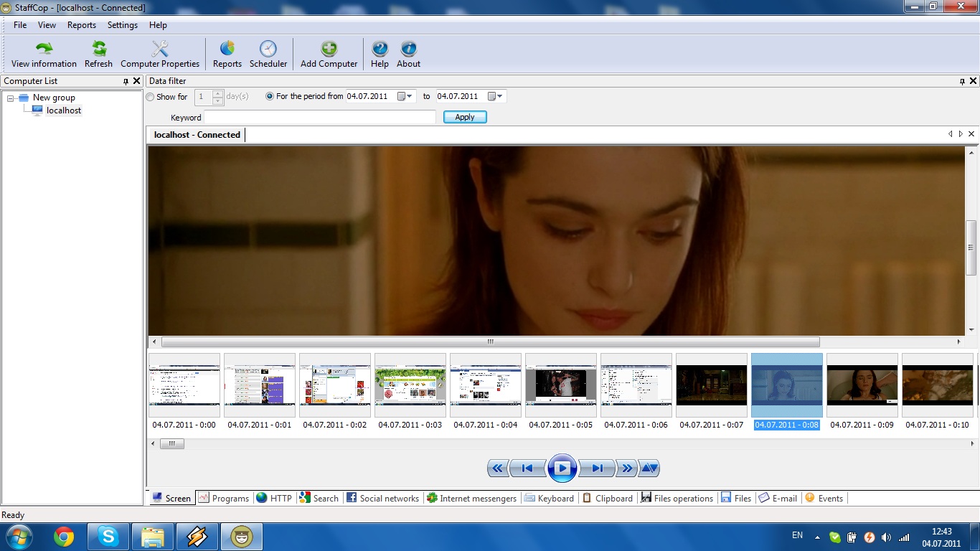Open the Reports menu in the menu bar

[82, 25]
